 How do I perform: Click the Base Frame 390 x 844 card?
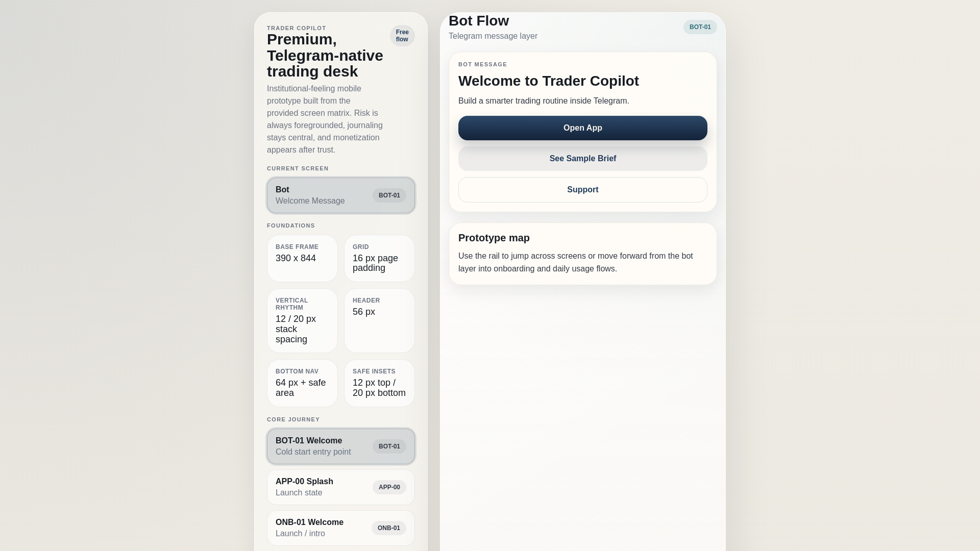(302, 258)
